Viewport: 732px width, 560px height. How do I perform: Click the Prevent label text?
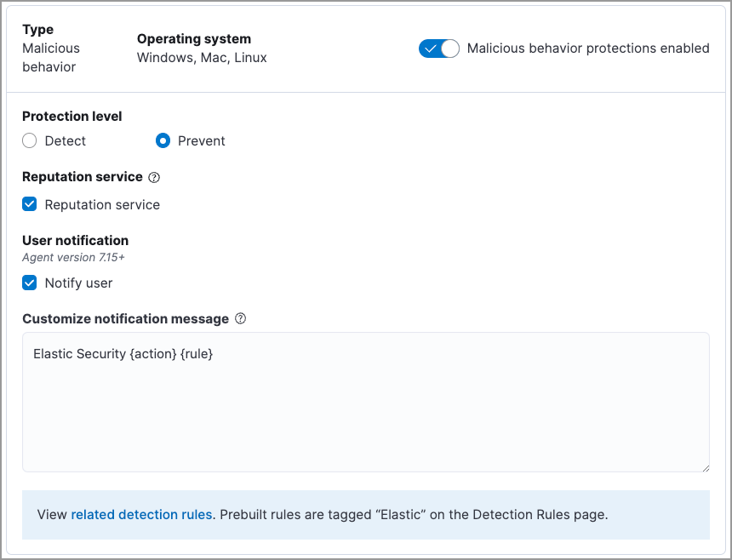[202, 140]
